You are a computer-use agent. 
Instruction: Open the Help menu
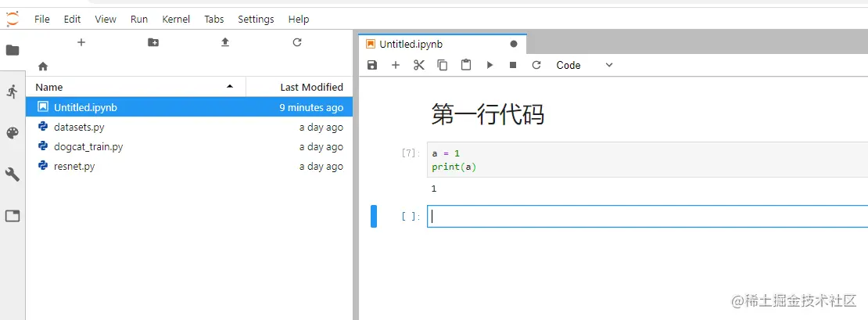coord(299,19)
